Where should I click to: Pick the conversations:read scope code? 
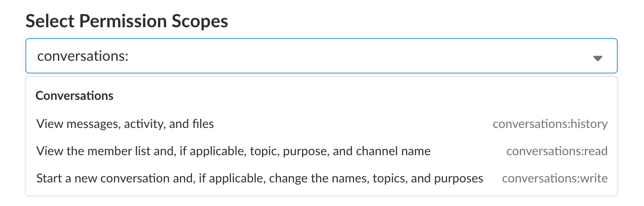pos(557,151)
